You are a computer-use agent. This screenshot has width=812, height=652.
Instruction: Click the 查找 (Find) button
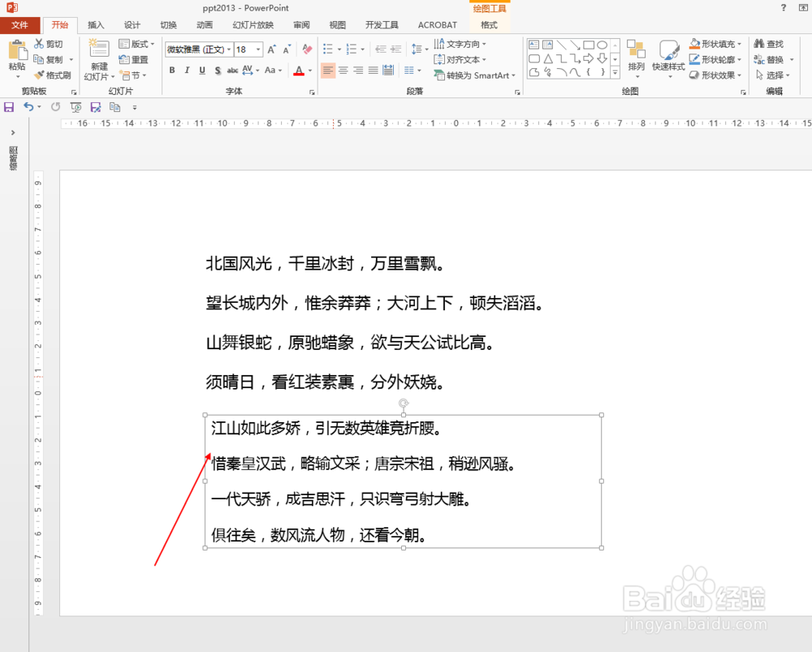coord(768,44)
